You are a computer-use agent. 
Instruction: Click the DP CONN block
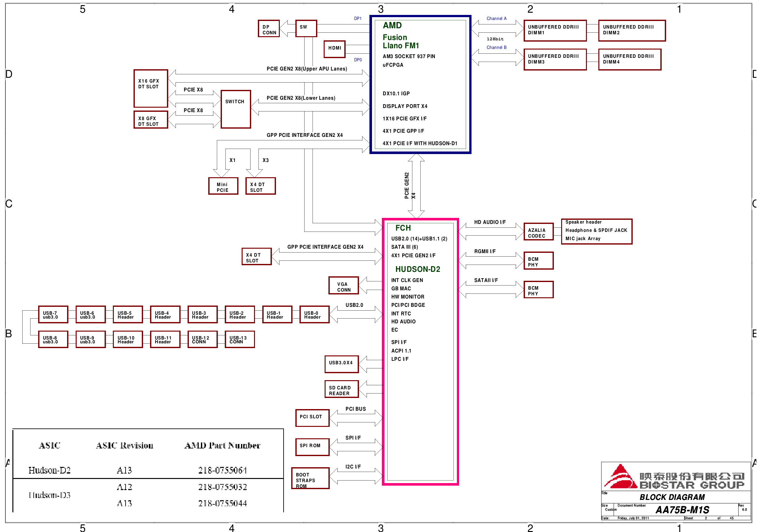(x=269, y=29)
